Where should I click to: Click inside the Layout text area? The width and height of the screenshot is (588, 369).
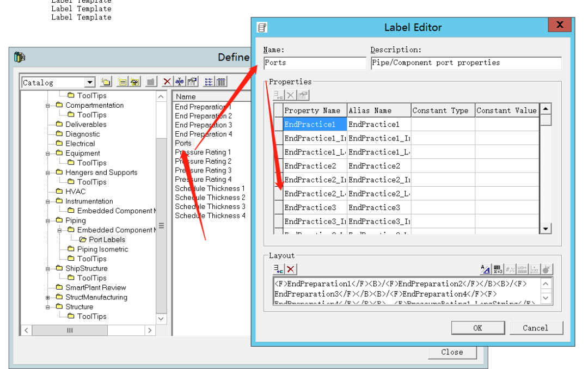click(x=408, y=291)
